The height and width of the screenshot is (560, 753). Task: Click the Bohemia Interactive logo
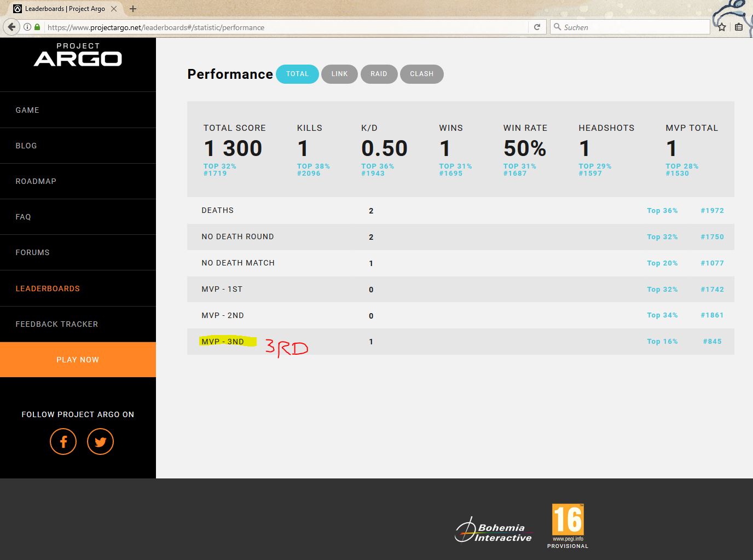494,530
